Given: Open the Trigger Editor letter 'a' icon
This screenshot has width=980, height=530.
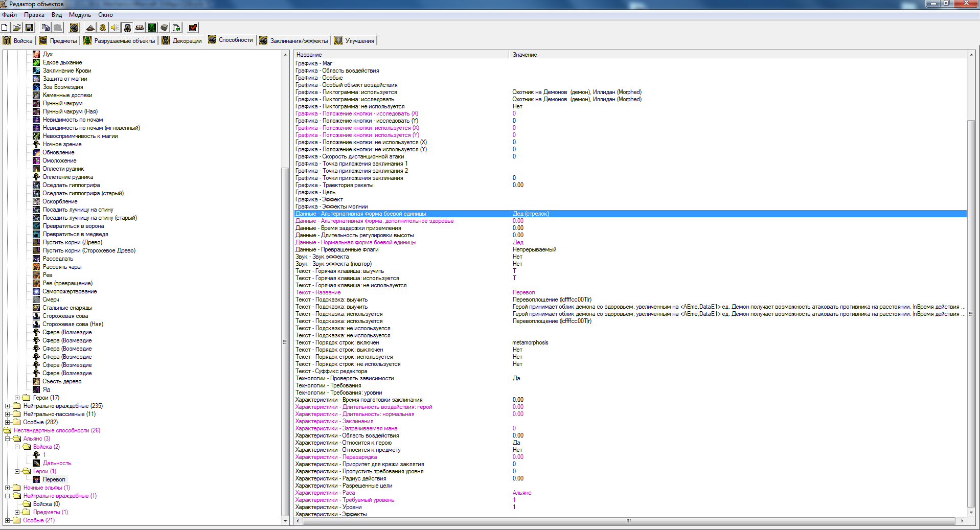Looking at the screenshot, I should [x=103, y=28].
